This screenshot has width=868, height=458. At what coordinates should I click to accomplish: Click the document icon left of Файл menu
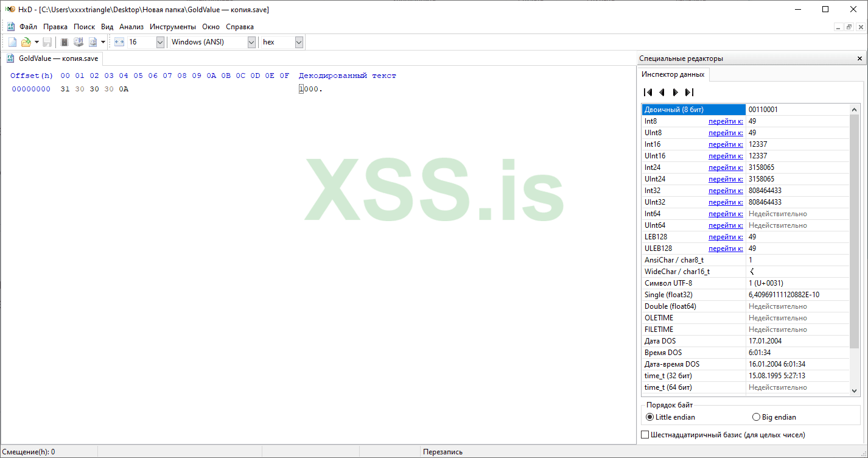pyautogui.click(x=11, y=27)
